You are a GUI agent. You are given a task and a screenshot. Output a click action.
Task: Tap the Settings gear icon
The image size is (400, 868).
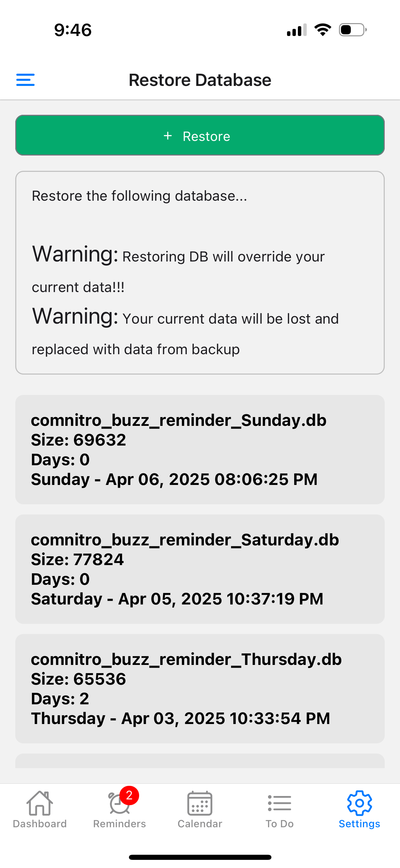coord(359,803)
